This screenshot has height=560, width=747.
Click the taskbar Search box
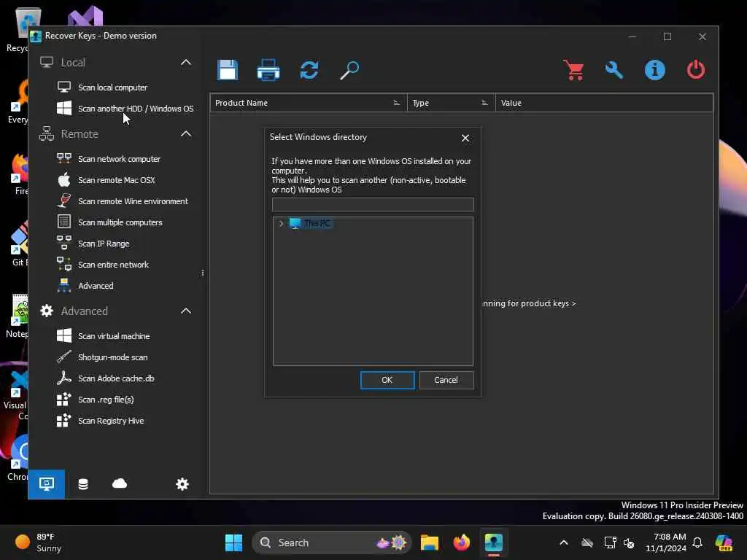(332, 542)
